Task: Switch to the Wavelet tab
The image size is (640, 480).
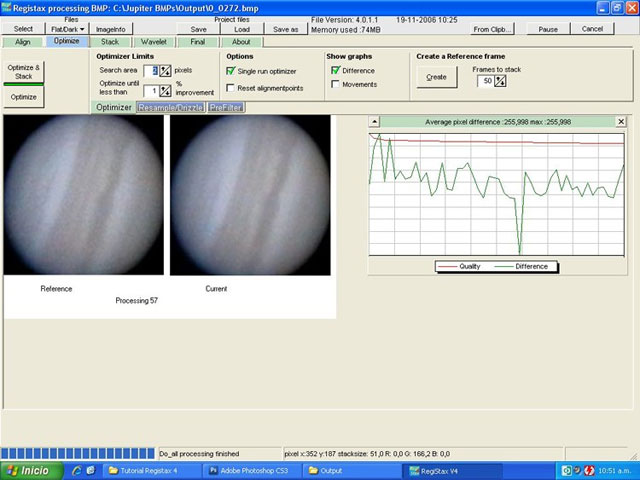Action: point(154,42)
